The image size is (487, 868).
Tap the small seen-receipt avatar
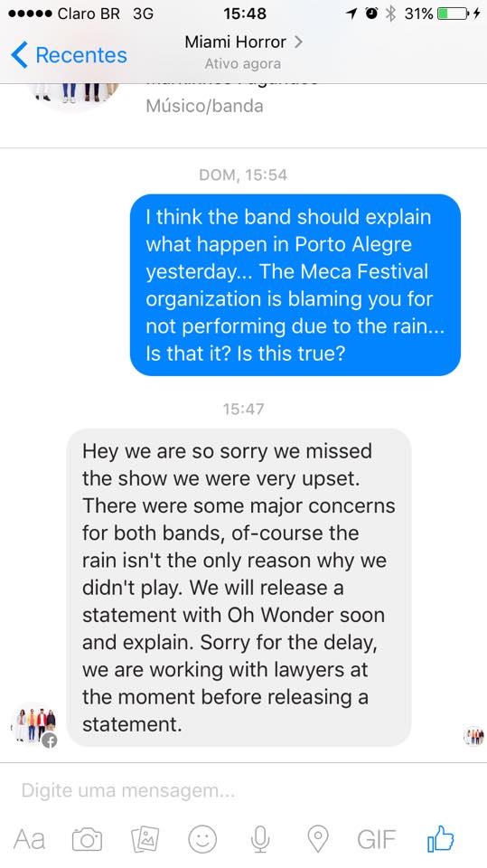473,736
